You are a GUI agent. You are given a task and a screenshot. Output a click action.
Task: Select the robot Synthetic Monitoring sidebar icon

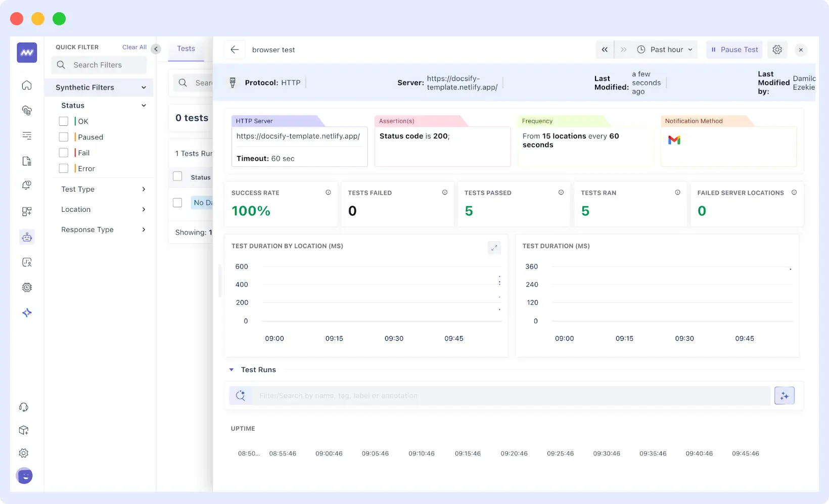[x=26, y=237]
